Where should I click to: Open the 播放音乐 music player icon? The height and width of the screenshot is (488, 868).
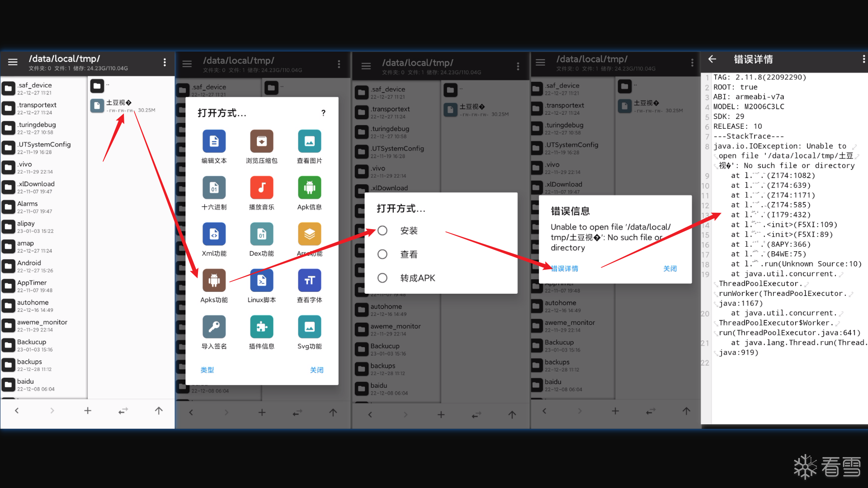[x=261, y=188]
